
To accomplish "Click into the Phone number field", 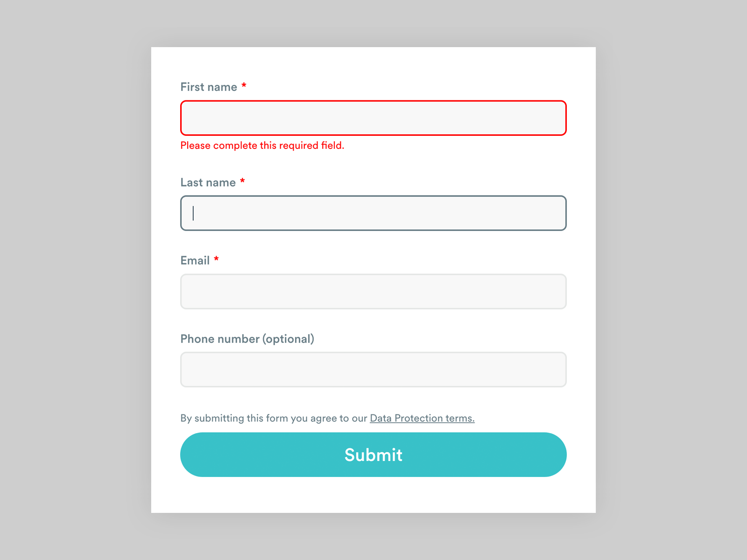I will click(x=373, y=370).
